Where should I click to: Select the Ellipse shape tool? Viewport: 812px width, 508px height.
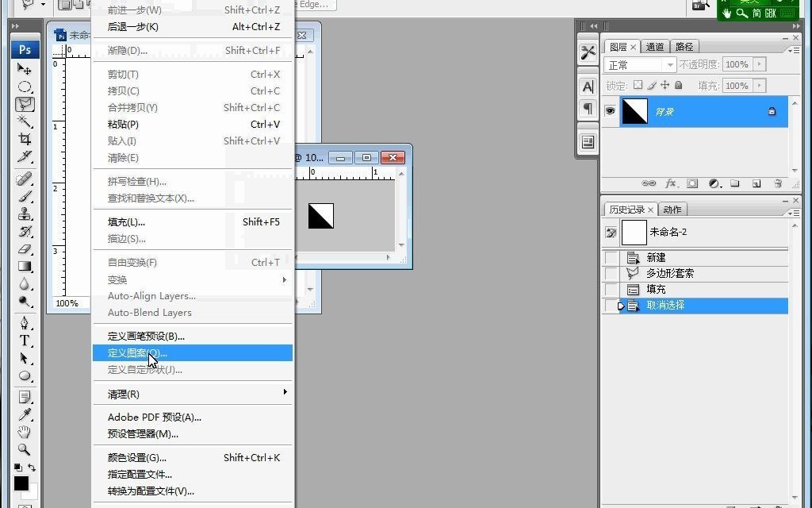[25, 375]
